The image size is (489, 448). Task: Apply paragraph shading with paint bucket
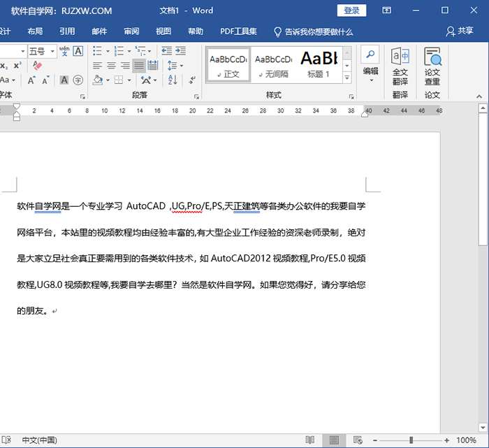[x=98, y=80]
